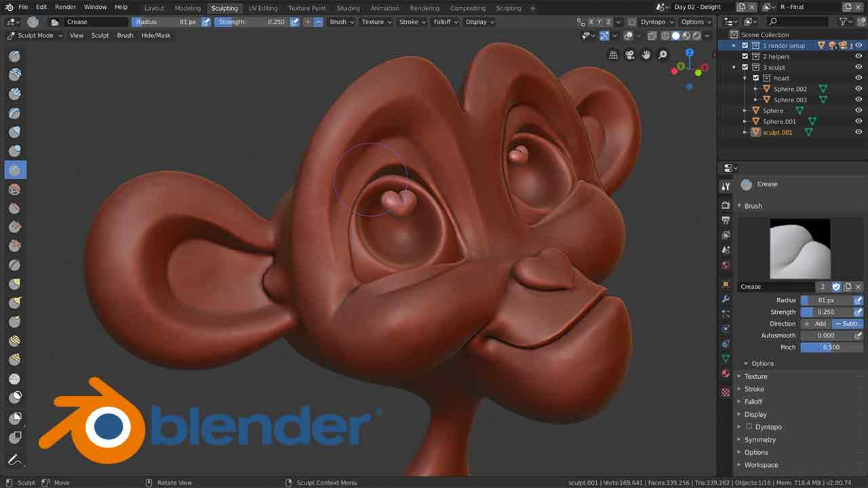Screen dimensions: 868x488
Task: Click the zoom magnifier viewport icon
Action: (x=663, y=55)
